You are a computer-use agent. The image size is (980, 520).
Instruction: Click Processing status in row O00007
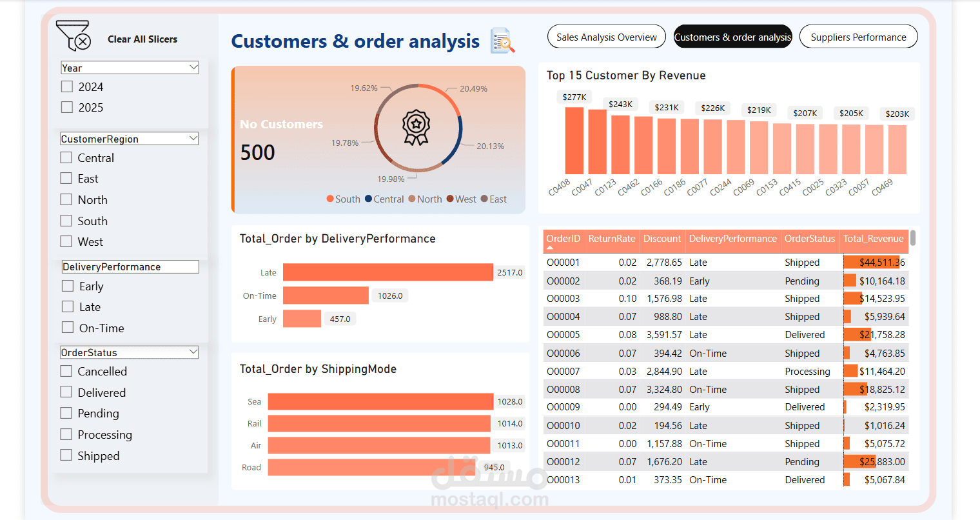[x=807, y=372]
